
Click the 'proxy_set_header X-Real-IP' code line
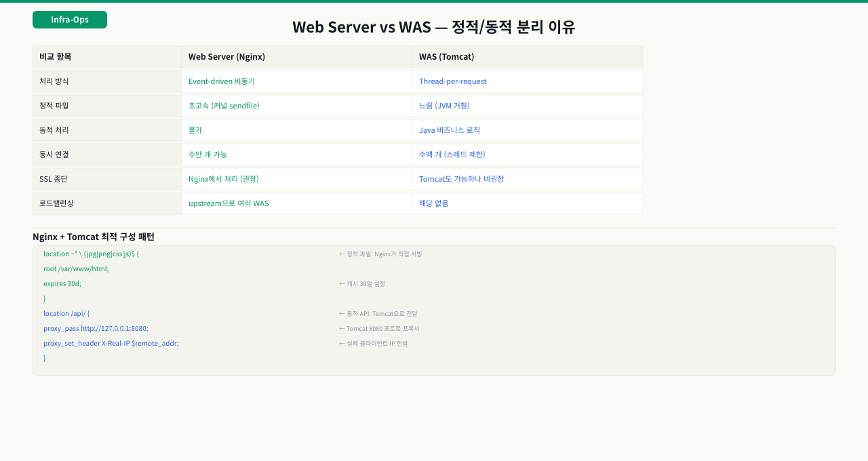pos(111,343)
